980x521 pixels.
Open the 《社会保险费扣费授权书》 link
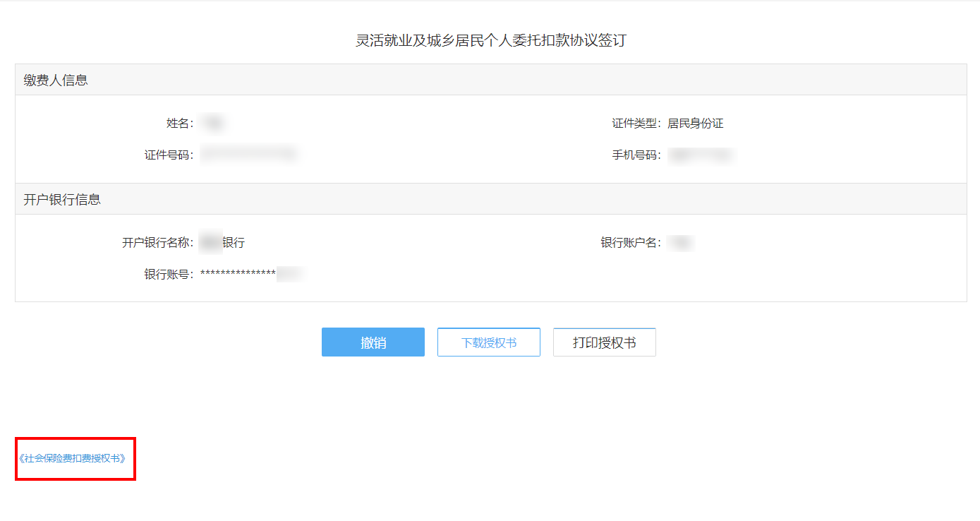73,458
